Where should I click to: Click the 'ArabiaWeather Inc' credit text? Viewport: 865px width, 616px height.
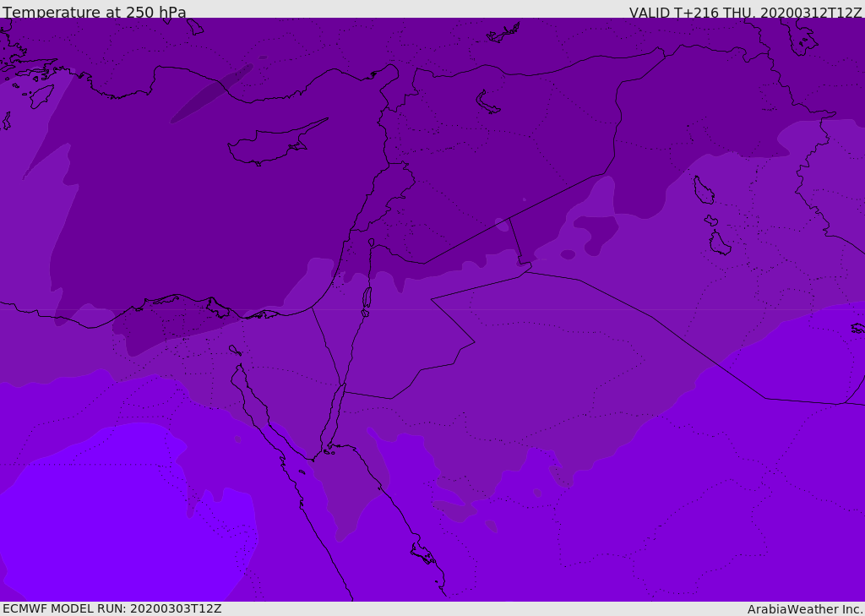[804, 609]
